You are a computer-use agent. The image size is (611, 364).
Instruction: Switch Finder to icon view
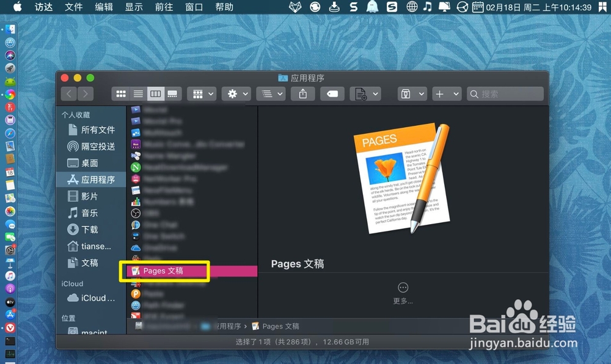click(x=121, y=94)
